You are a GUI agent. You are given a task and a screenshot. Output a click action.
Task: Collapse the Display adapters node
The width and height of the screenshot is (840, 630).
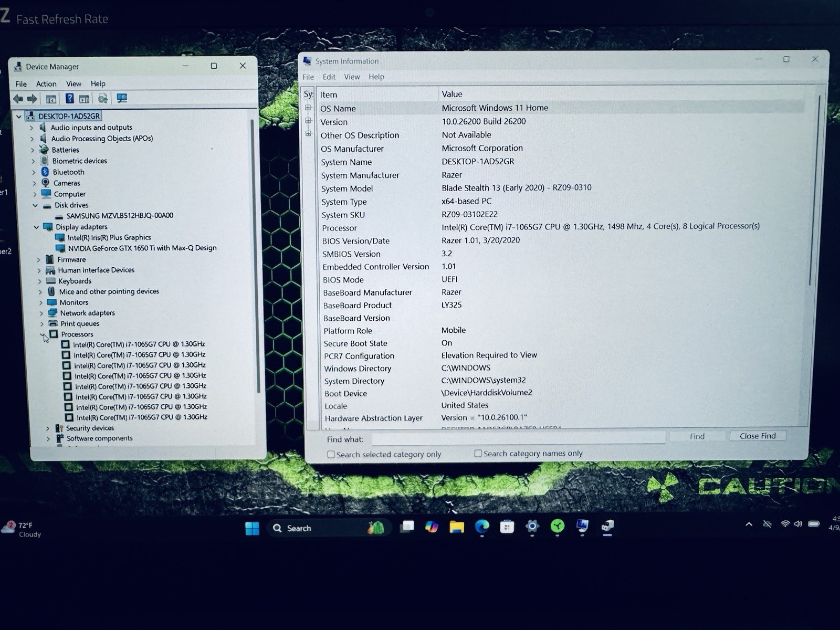36,227
